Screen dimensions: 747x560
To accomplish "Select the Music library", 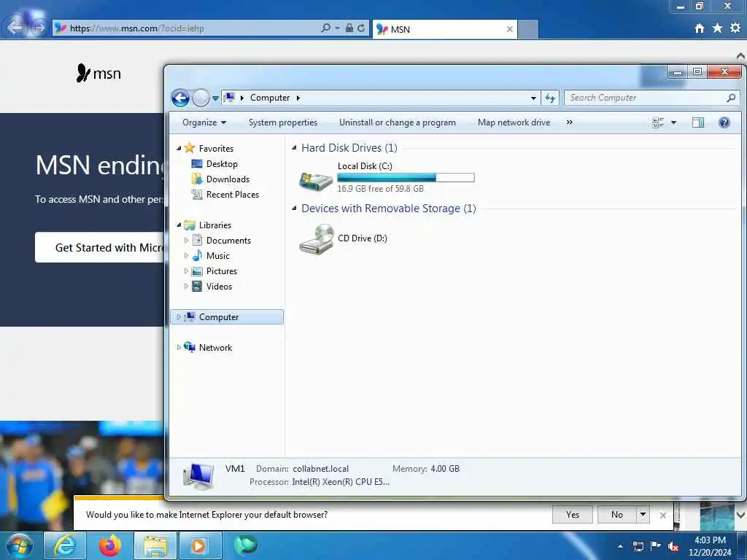I will coord(217,256).
